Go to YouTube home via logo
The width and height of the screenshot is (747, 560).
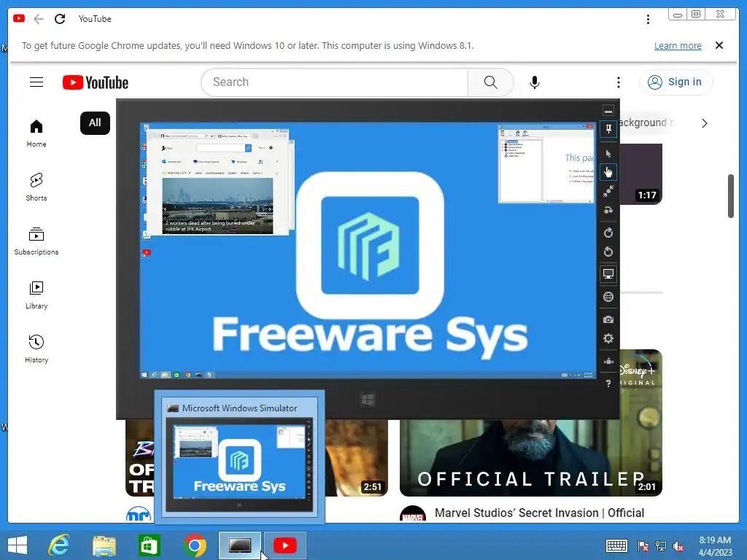pyautogui.click(x=96, y=82)
